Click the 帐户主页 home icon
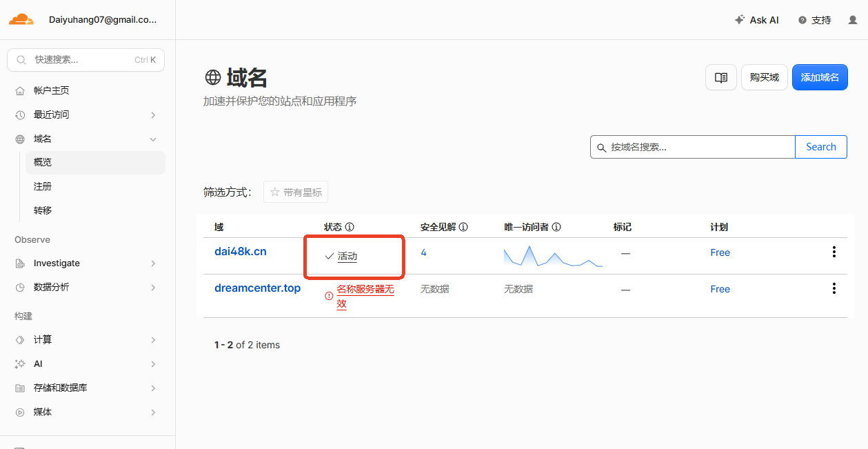 point(20,90)
